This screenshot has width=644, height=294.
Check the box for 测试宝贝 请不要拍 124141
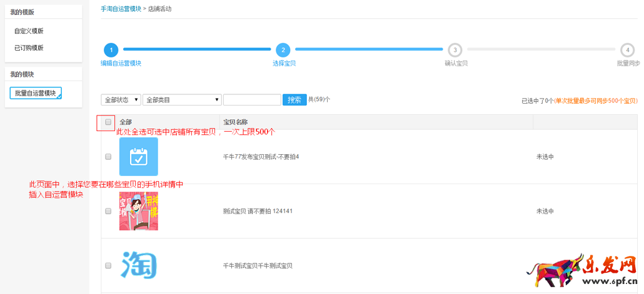108,211
